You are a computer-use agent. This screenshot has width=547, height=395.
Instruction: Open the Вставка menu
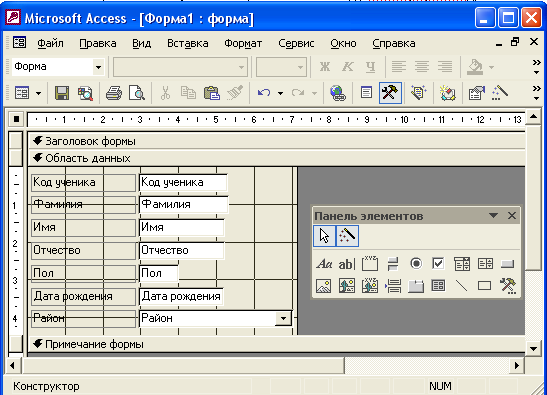click(188, 43)
